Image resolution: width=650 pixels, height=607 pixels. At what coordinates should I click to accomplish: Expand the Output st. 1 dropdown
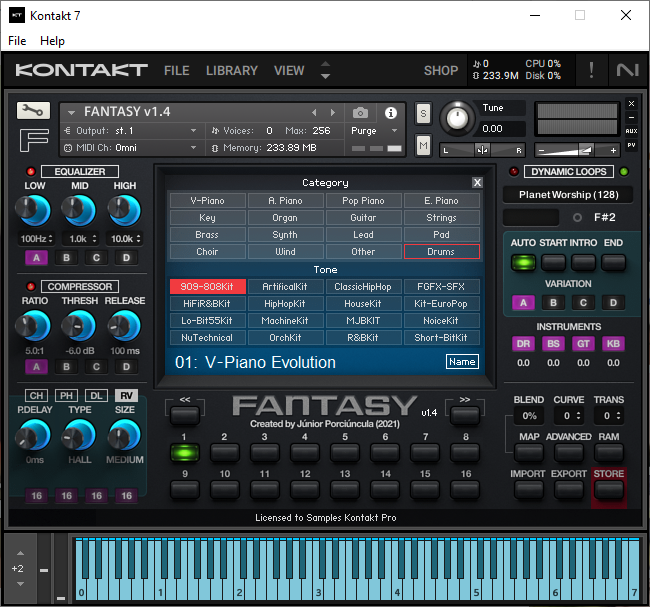(x=130, y=131)
